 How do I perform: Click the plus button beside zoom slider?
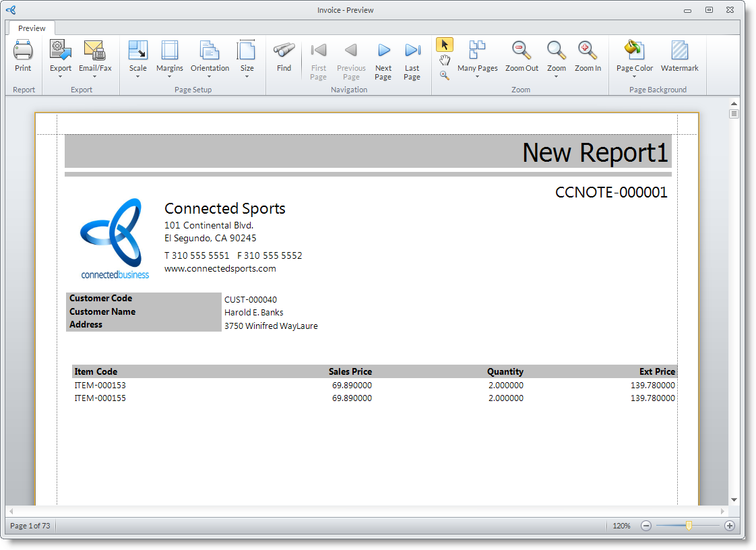coord(729,526)
